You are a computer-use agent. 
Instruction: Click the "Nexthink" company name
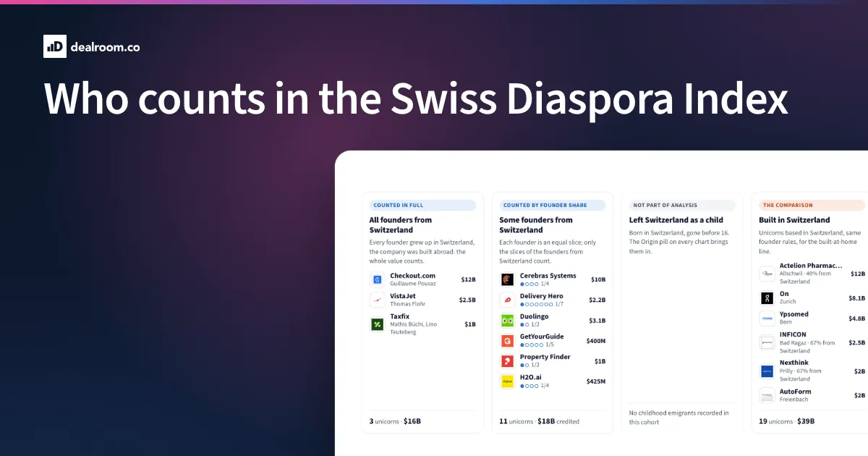point(794,363)
